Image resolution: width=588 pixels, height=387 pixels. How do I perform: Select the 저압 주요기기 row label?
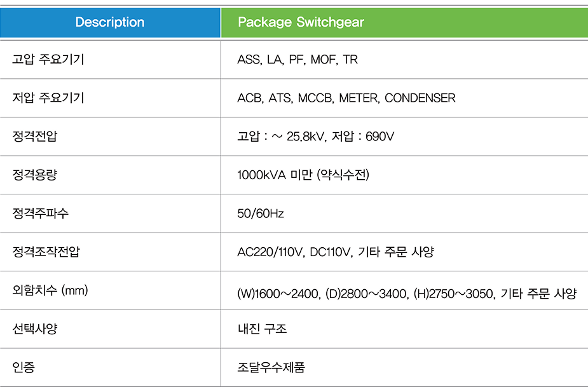click(48, 98)
